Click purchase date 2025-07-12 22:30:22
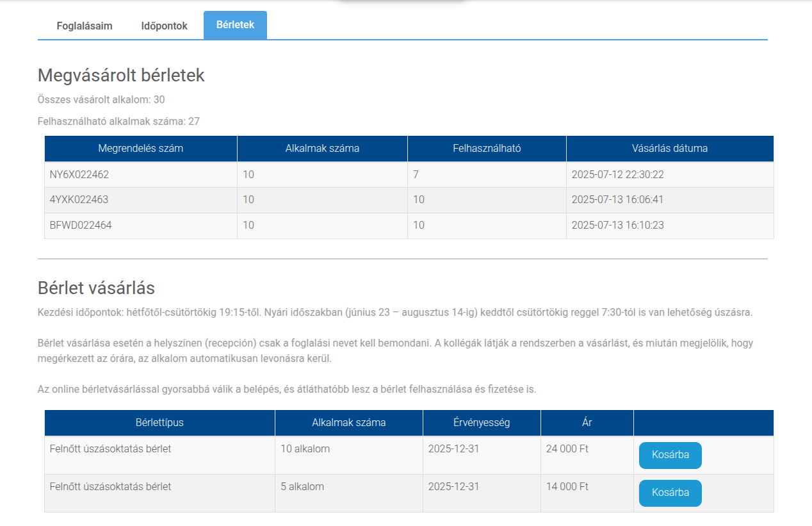Screen dimensions: 812x526 (x=617, y=174)
